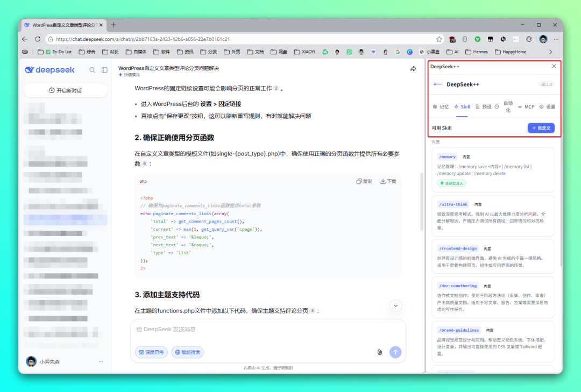Click the Google bookmark icon
This screenshot has height=392, width=581.
pyautogui.click(x=398, y=52)
